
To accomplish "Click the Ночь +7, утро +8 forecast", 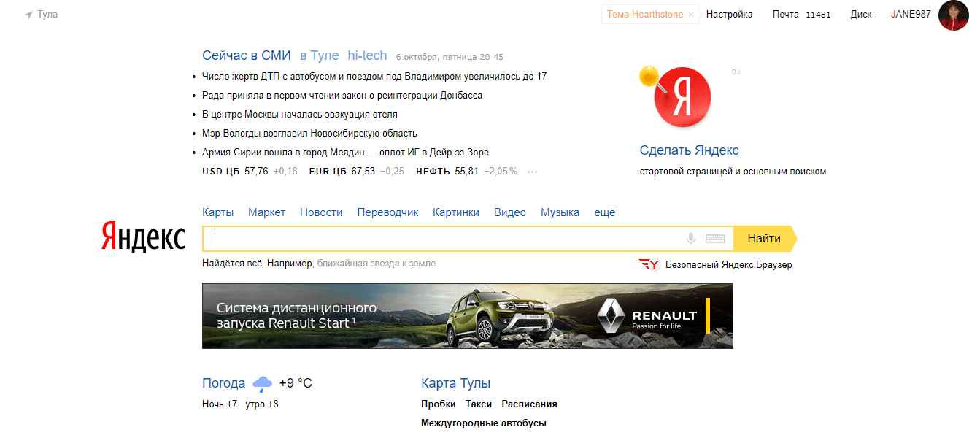I will (x=240, y=404).
